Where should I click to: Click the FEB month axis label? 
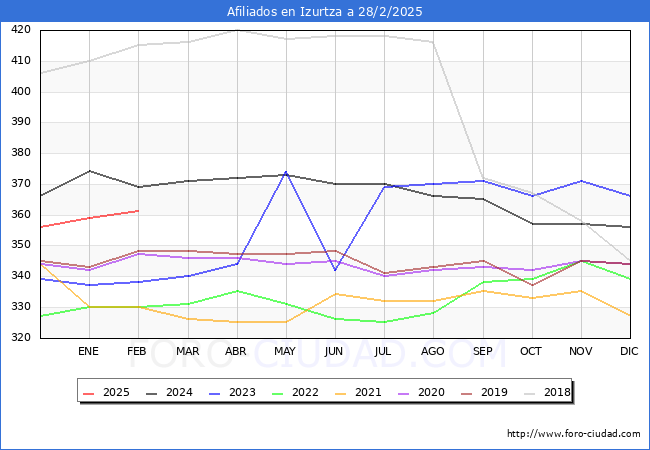coord(137,351)
